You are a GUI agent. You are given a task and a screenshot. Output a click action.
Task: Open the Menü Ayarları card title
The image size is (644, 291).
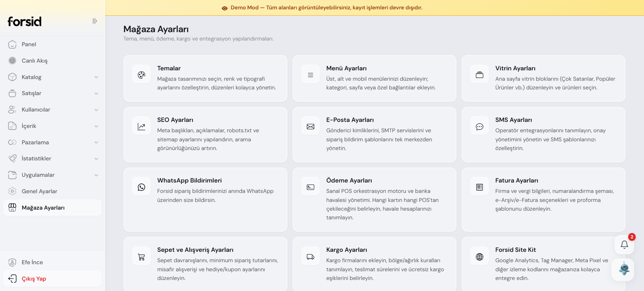point(346,68)
